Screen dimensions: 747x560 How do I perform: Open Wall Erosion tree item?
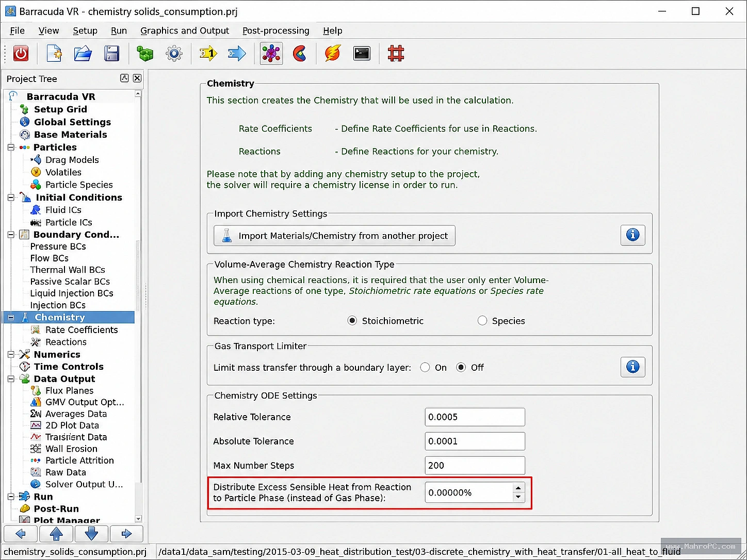71,449
